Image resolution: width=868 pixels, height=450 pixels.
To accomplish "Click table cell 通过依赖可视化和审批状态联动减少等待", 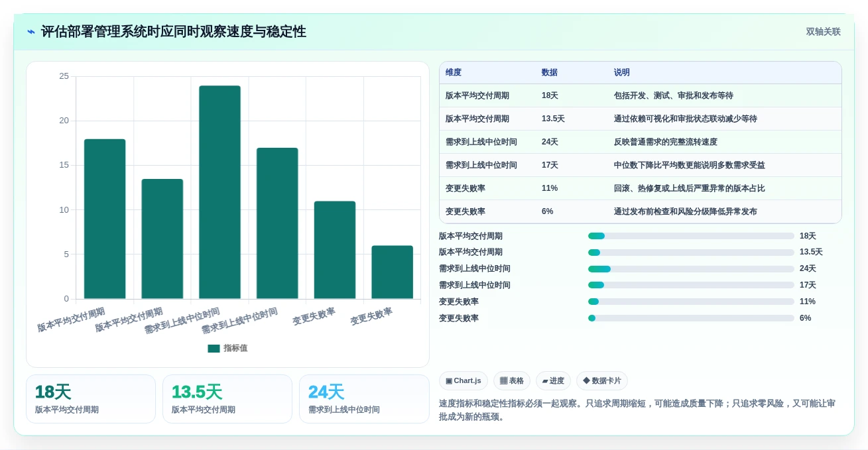I will pyautogui.click(x=686, y=119).
